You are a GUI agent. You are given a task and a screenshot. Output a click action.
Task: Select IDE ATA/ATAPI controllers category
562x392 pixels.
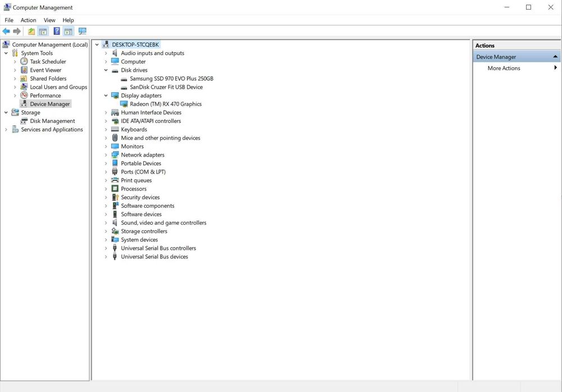pyautogui.click(x=151, y=121)
